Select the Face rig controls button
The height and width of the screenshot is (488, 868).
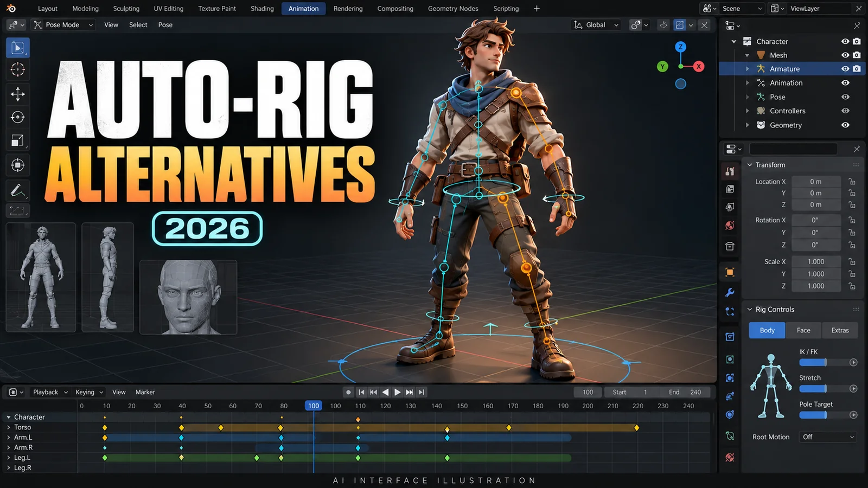click(x=803, y=330)
